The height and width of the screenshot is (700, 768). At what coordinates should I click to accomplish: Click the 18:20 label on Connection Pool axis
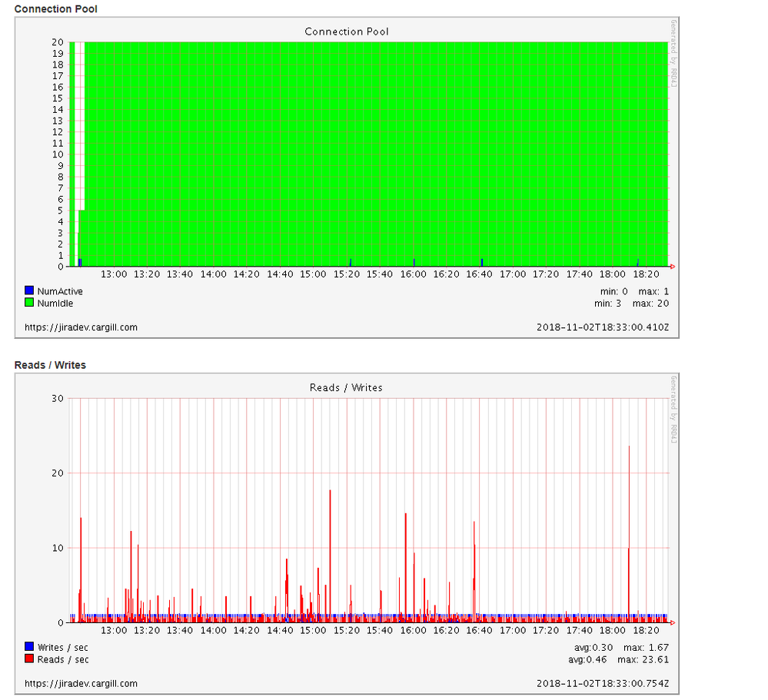646,274
